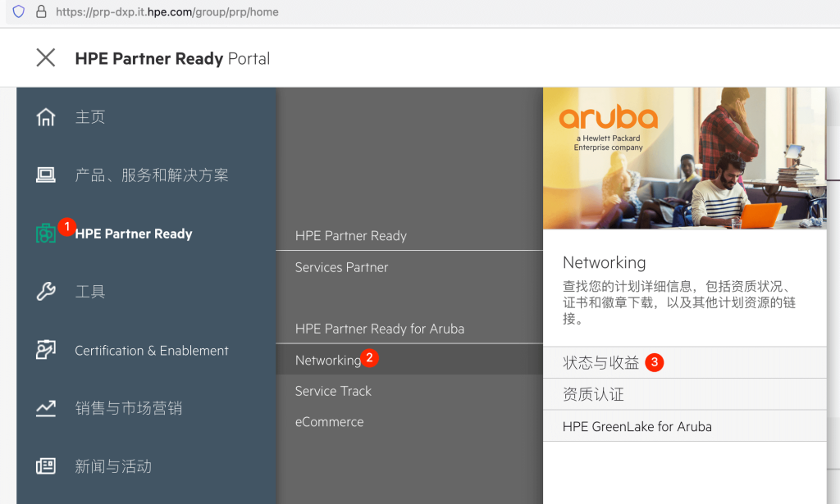This screenshot has width=840, height=504.
Task: Open 产品、服务和解决方案 menu
Action: [x=152, y=175]
